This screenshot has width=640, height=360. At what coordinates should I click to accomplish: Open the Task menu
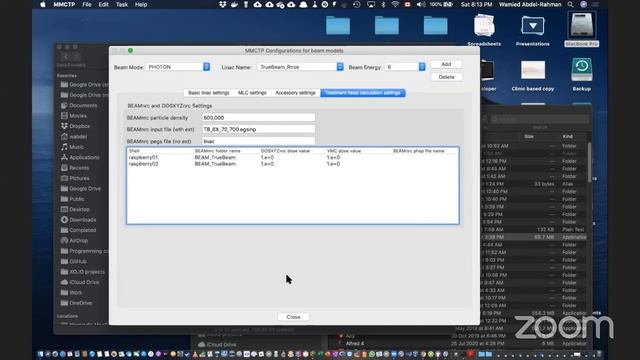click(x=122, y=4)
